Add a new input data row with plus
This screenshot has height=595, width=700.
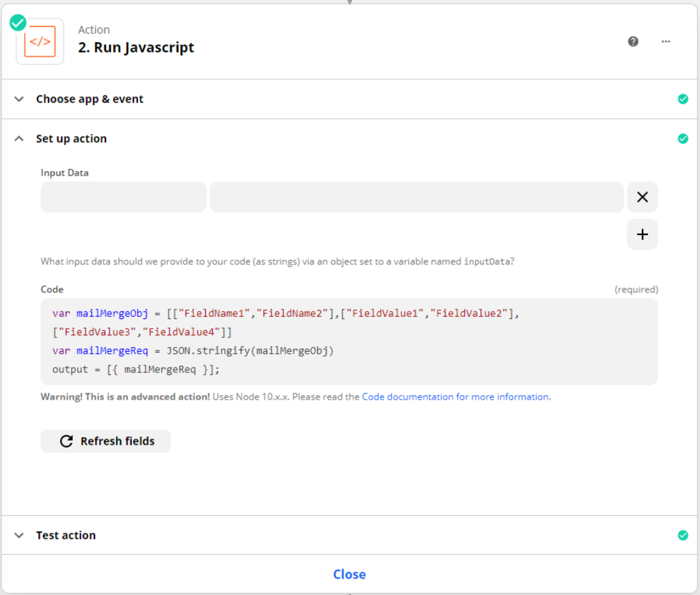[x=642, y=234]
